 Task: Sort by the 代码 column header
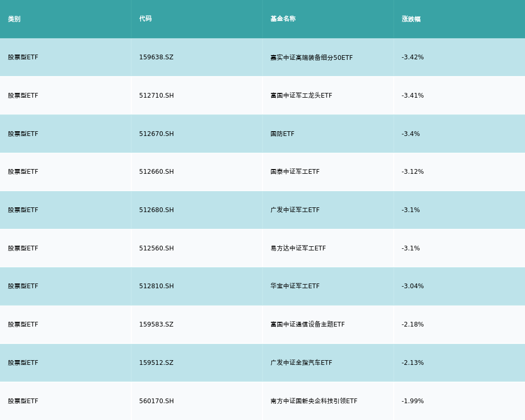(145, 19)
